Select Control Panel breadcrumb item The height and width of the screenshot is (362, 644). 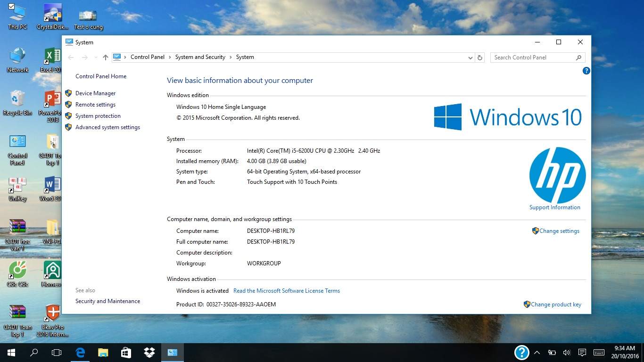click(147, 57)
